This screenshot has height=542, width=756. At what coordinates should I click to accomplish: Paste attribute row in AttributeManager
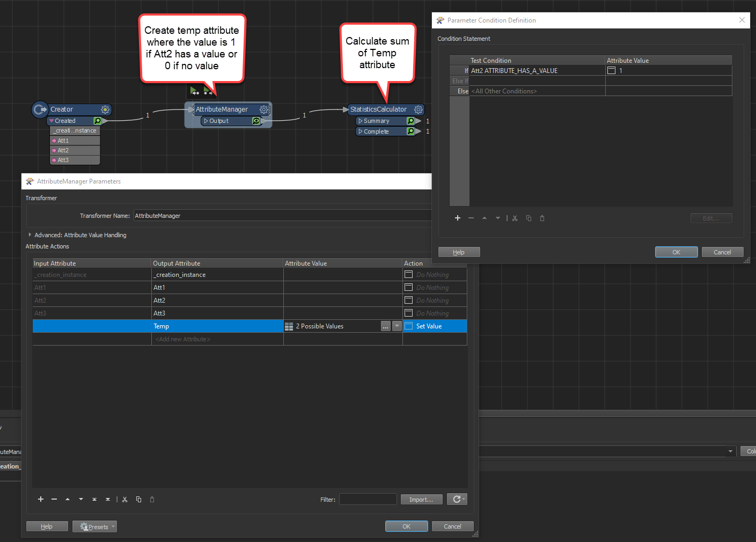click(152, 499)
